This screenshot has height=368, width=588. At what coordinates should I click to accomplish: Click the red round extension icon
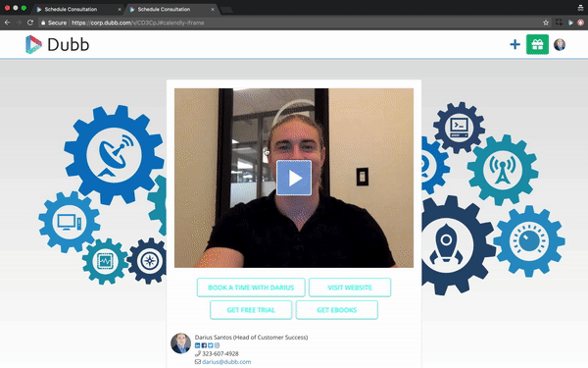[580, 23]
